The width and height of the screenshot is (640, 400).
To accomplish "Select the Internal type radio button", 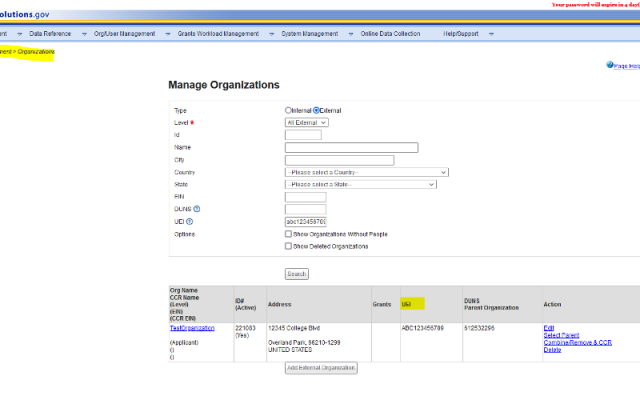I will click(289, 110).
